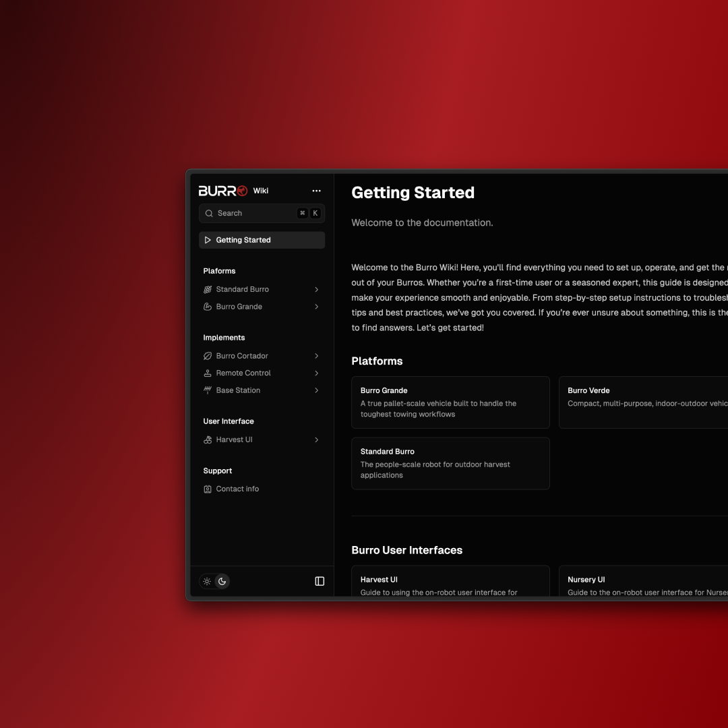
Task: Click the Burro logo in sidebar header
Action: click(223, 191)
